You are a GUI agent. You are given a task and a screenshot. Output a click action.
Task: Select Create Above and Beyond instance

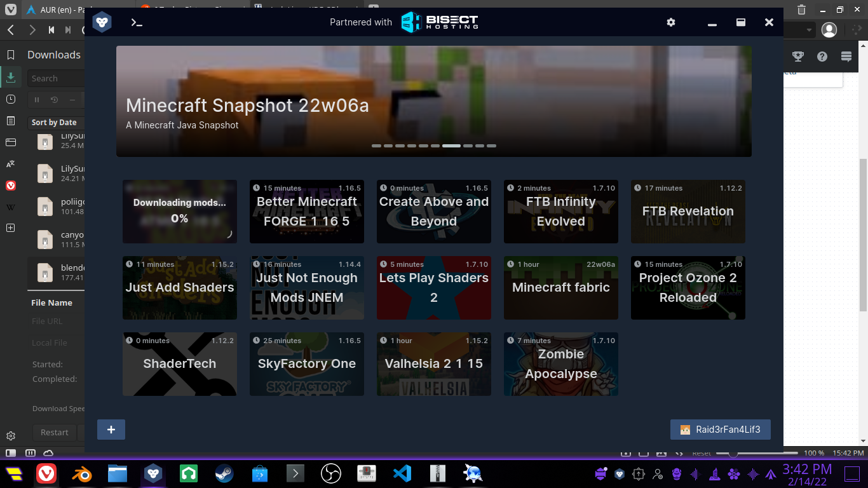click(x=434, y=212)
